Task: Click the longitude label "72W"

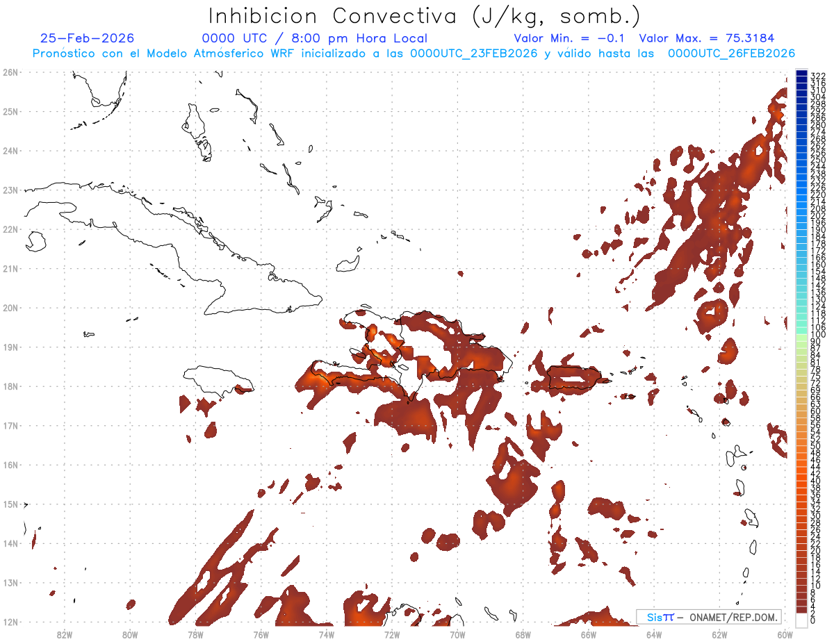Action: click(x=392, y=634)
